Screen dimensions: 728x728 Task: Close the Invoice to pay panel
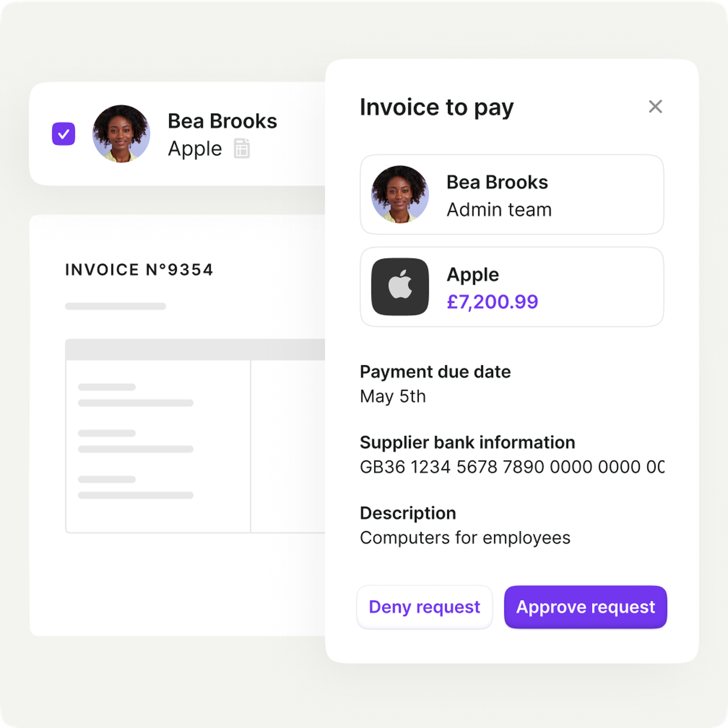click(655, 107)
